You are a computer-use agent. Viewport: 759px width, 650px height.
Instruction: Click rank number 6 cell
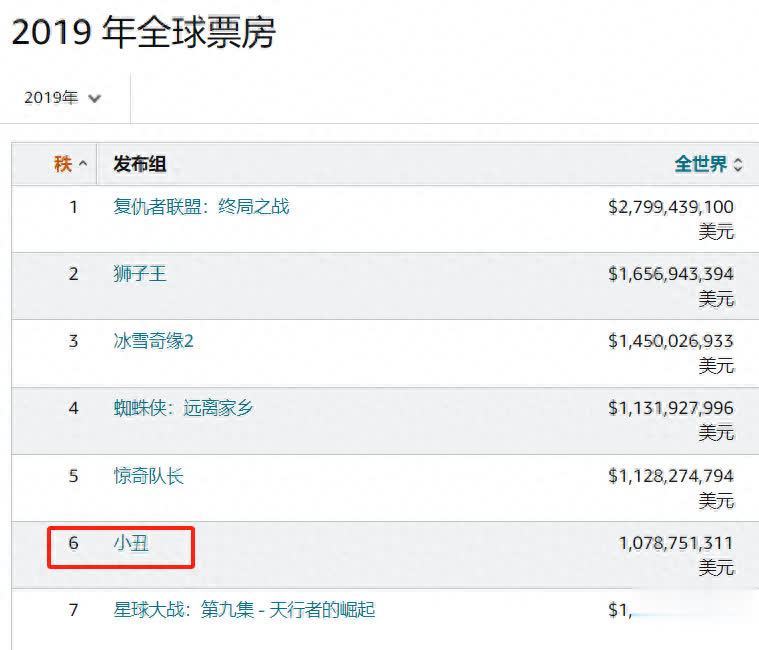(x=74, y=543)
